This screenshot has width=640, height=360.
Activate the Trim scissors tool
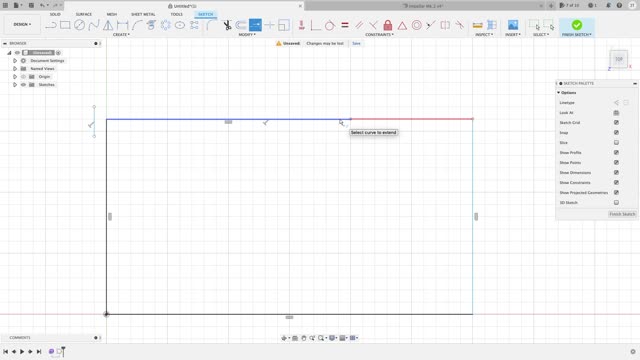tap(227, 25)
